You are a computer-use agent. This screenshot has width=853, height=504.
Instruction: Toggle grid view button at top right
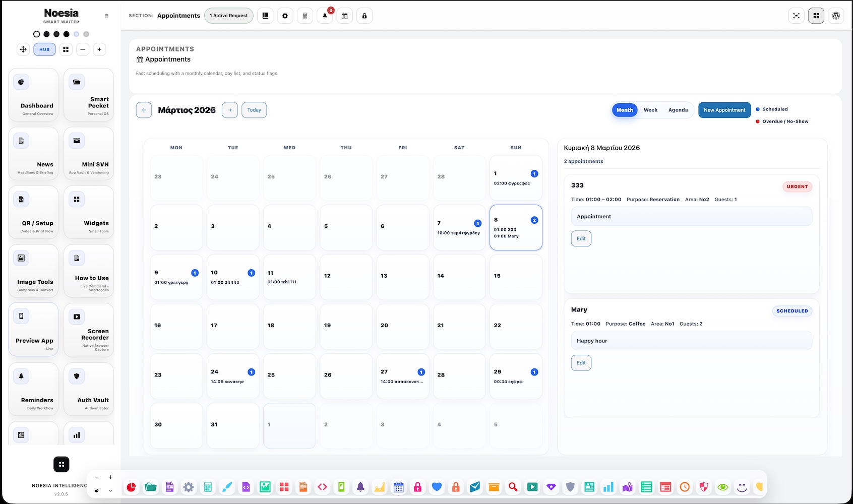click(816, 16)
